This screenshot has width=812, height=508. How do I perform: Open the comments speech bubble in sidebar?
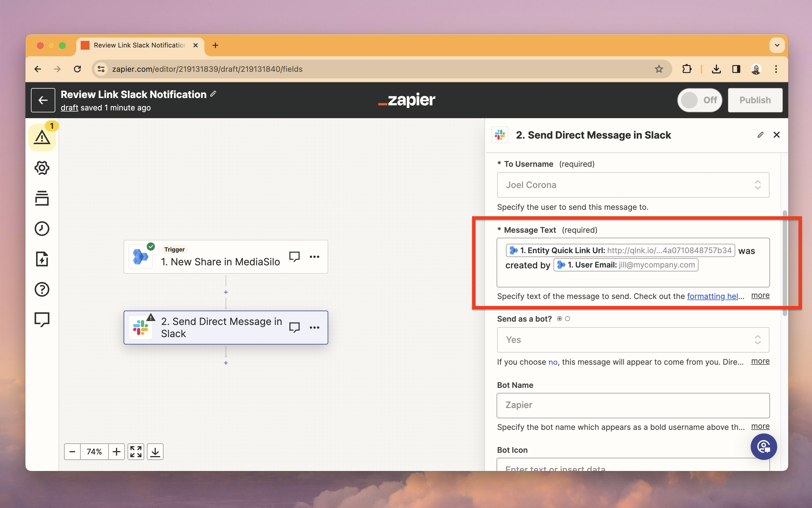pos(42,319)
